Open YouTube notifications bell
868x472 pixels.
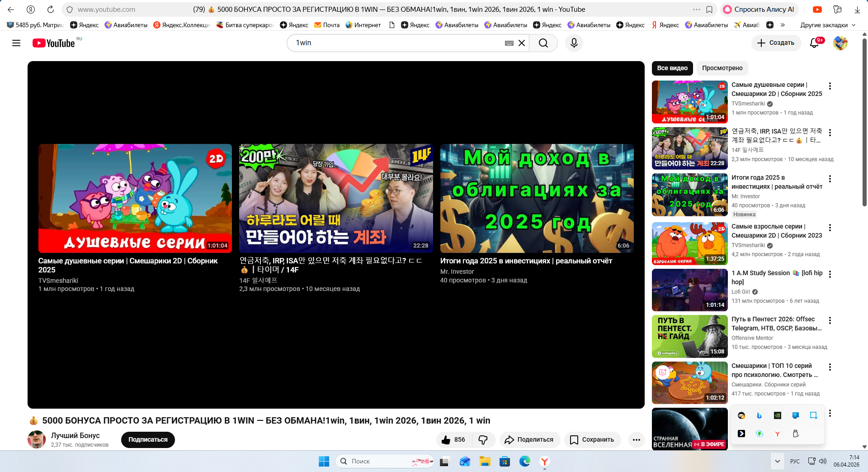tap(814, 43)
